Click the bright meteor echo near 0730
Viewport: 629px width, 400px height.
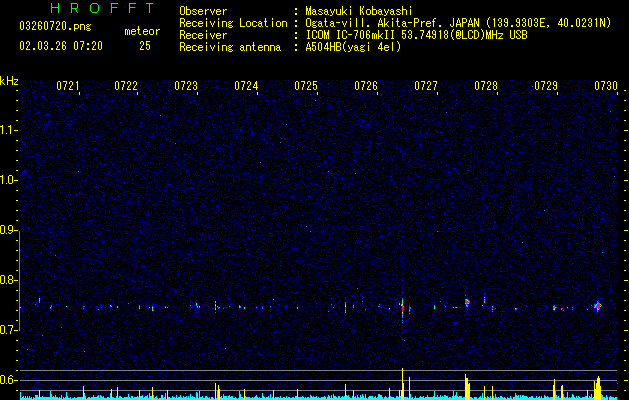598,306
